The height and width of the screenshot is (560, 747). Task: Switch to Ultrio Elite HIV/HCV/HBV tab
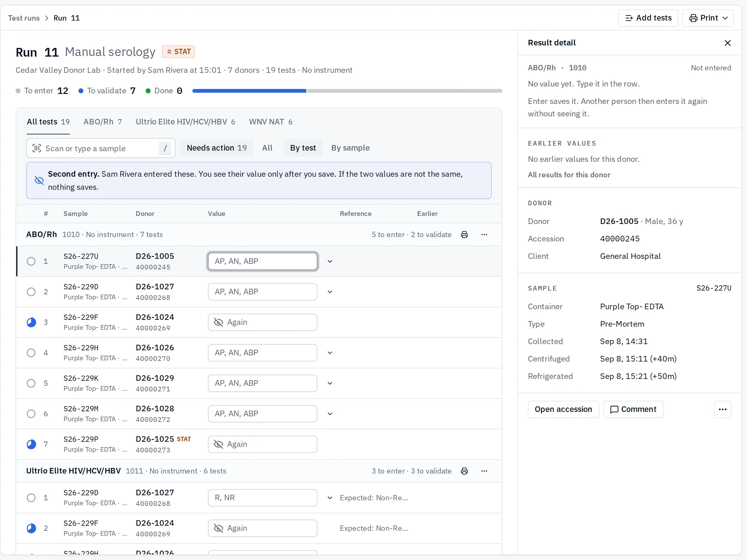click(186, 122)
